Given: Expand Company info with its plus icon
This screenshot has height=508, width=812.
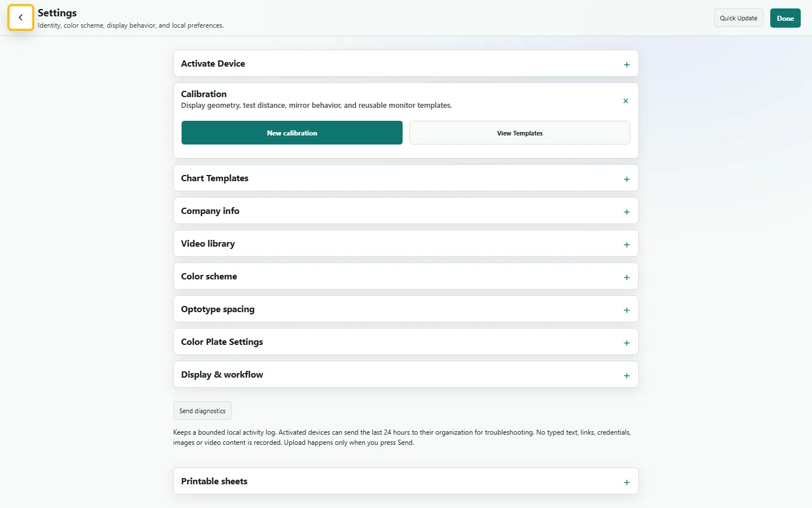Looking at the screenshot, I should pyautogui.click(x=626, y=212).
